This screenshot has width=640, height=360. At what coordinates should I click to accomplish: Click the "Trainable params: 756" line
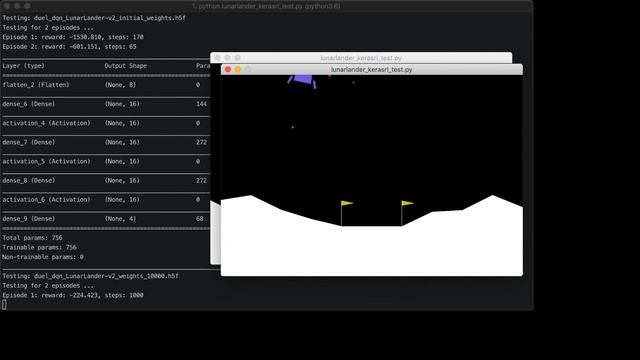coord(40,247)
